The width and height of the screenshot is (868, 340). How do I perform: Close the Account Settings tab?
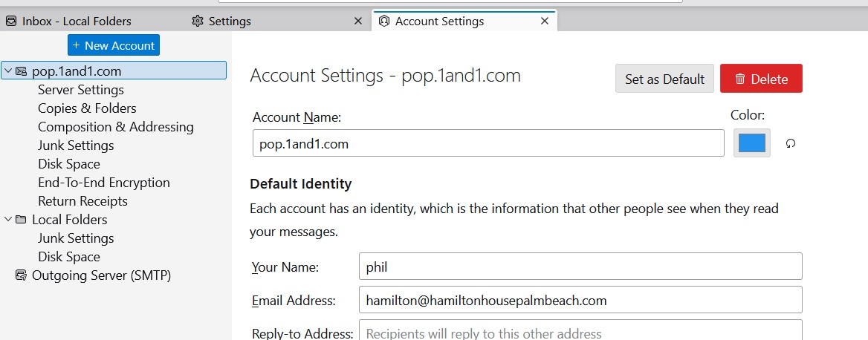545,21
